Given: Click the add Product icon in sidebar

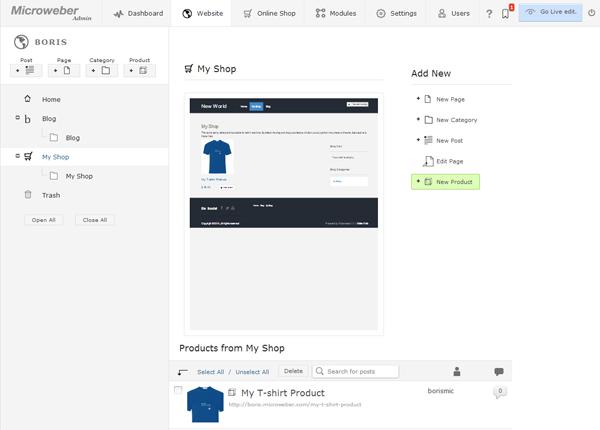Looking at the screenshot, I should pos(140,70).
